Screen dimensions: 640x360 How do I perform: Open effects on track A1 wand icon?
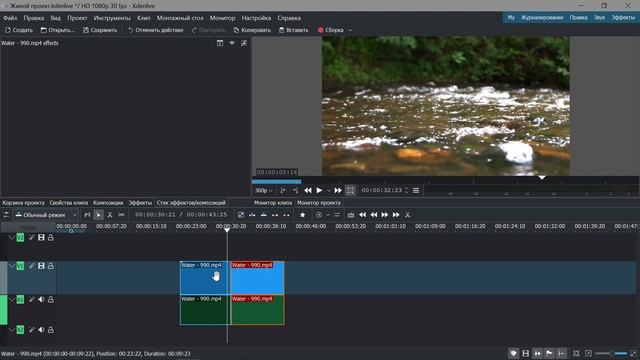pos(31,299)
